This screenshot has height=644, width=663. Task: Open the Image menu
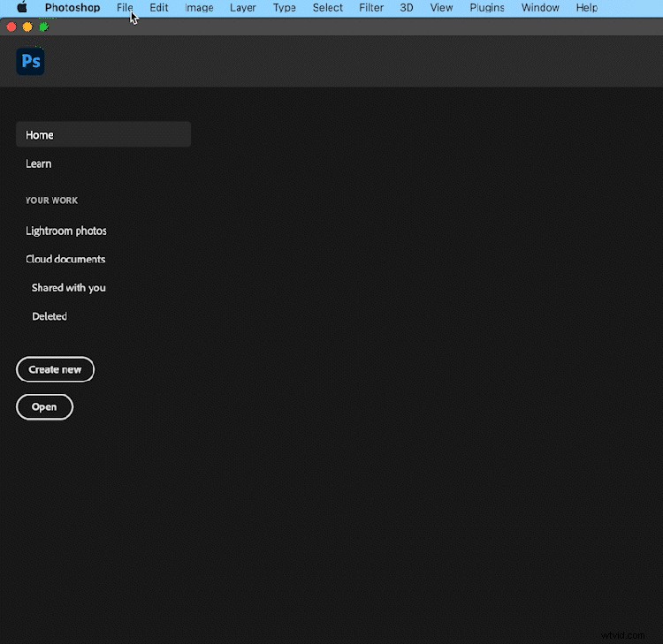(199, 8)
